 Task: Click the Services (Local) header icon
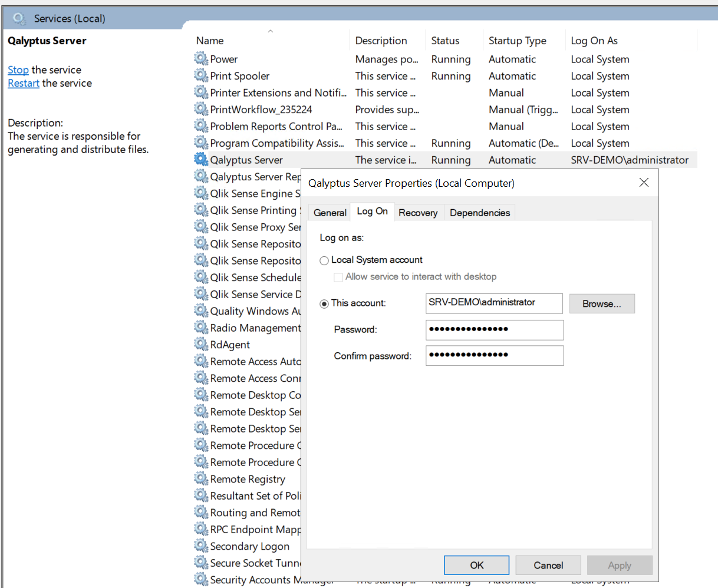(19, 19)
